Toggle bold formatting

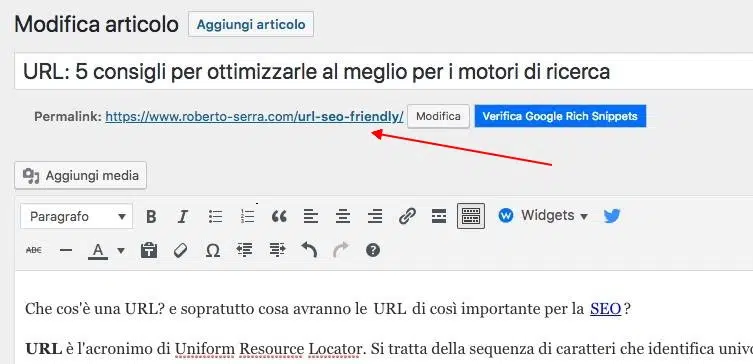coord(151,217)
